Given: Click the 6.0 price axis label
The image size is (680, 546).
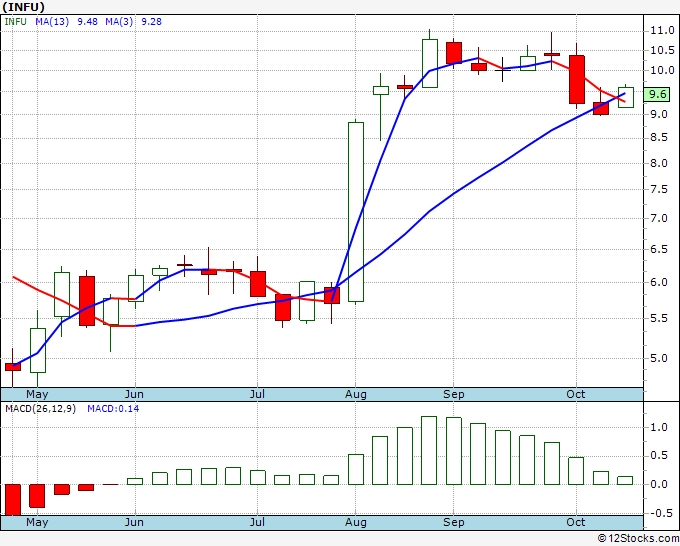Looking at the screenshot, I should click(659, 282).
